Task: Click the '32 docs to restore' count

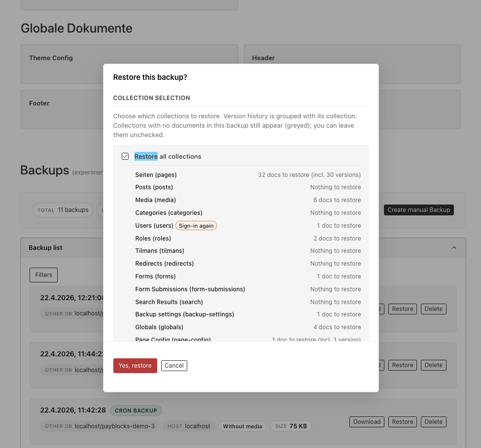Action: 309,175
